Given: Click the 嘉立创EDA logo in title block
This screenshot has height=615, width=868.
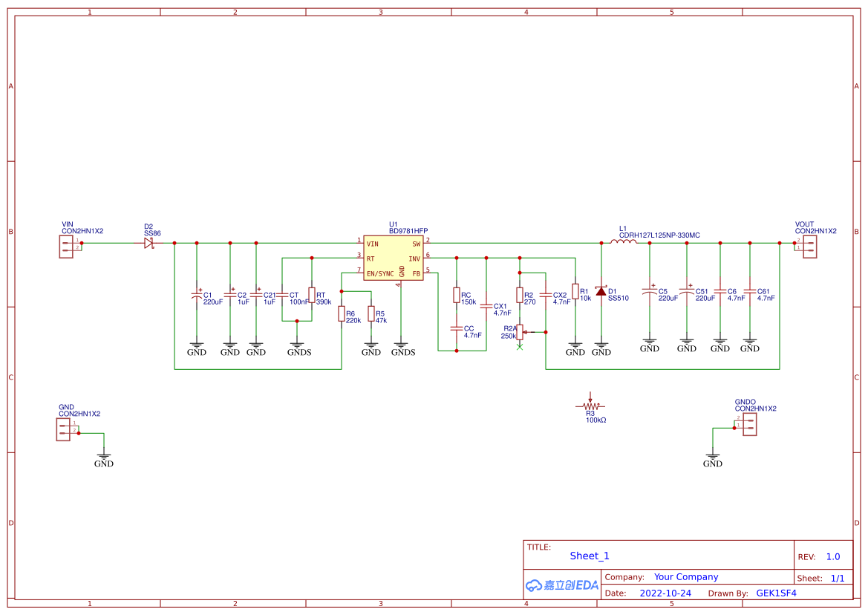Looking at the screenshot, I should tap(561, 585).
